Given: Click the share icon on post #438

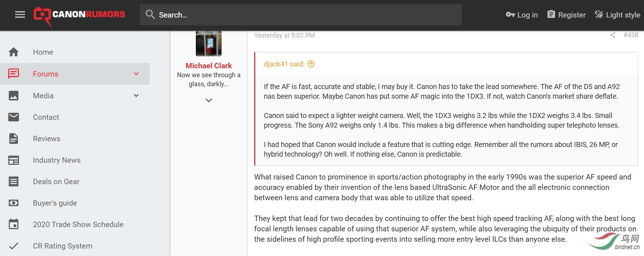Looking at the screenshot, I should [612, 35].
